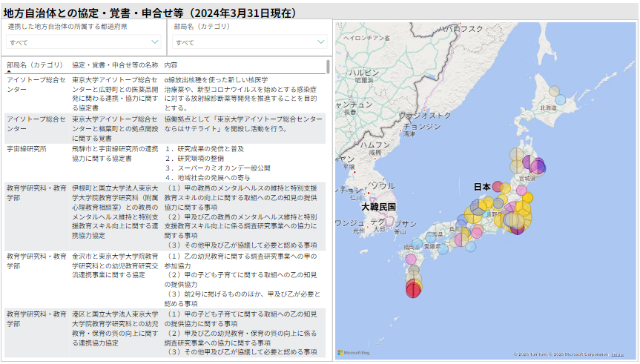Click the 北海道 label on the map

548,108
